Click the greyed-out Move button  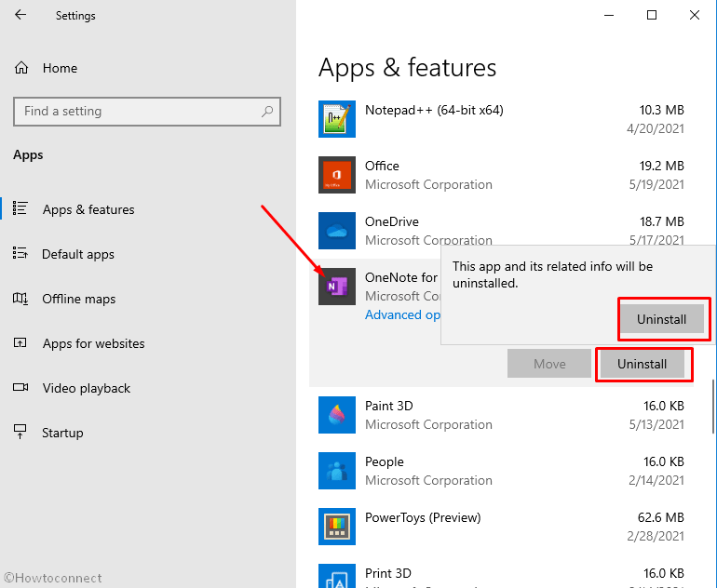pyautogui.click(x=549, y=364)
